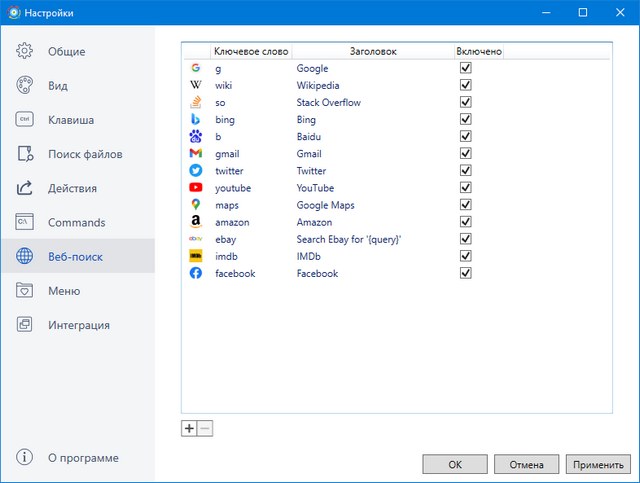The width and height of the screenshot is (640, 483).
Task: Click the Применить button
Action: pos(600,465)
